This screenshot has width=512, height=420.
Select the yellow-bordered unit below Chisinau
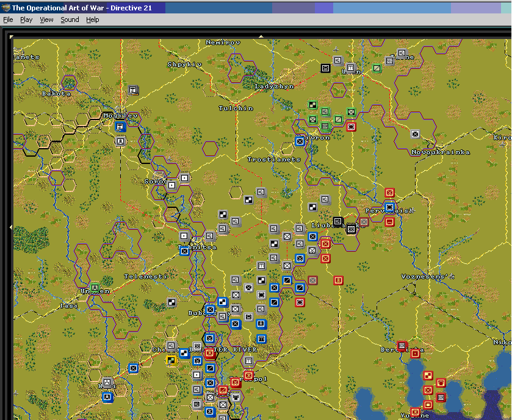pos(171,360)
